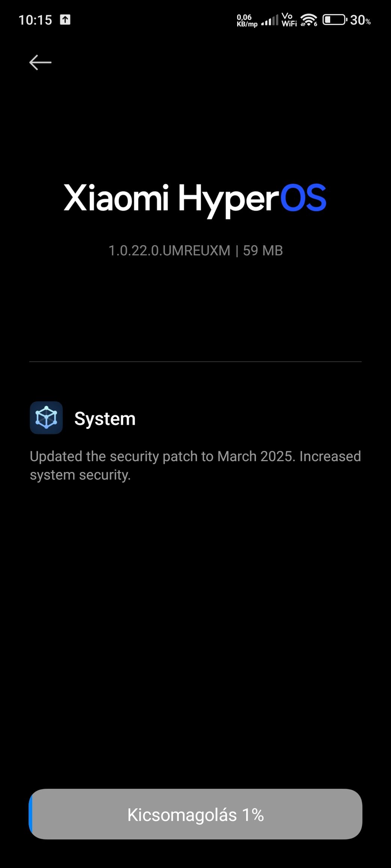Tap the VoWiFi status icon
Image resolution: width=391 pixels, height=868 pixels.
point(289,20)
